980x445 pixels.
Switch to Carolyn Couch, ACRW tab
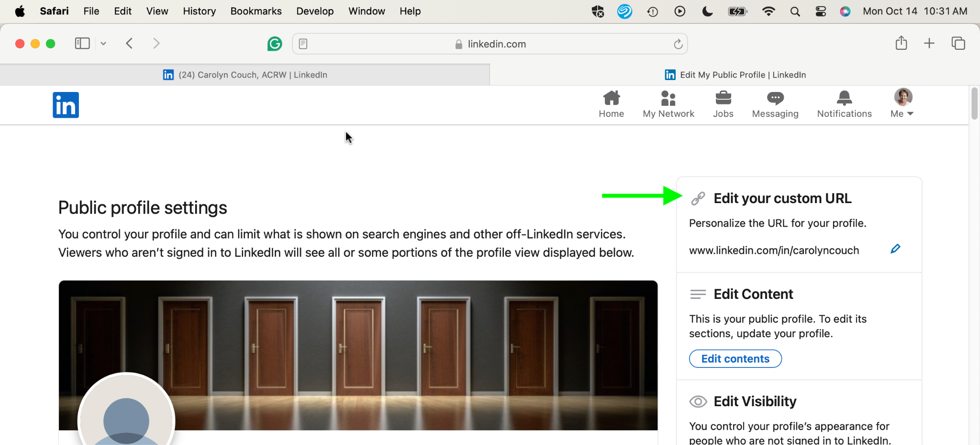(245, 75)
